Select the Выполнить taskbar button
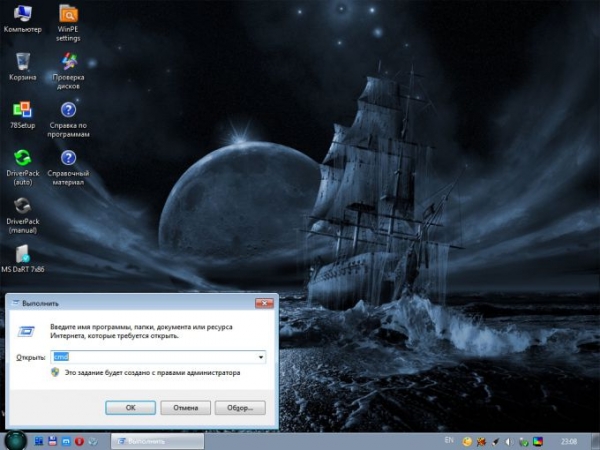Viewport: 600px width, 450px height. pos(156,441)
